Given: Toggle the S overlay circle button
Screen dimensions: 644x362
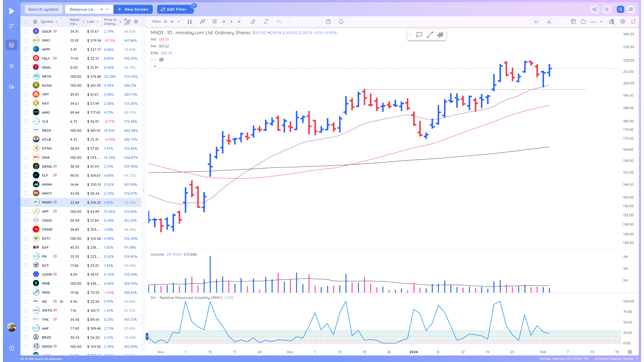Looking at the screenshot, I should click(x=231, y=22).
